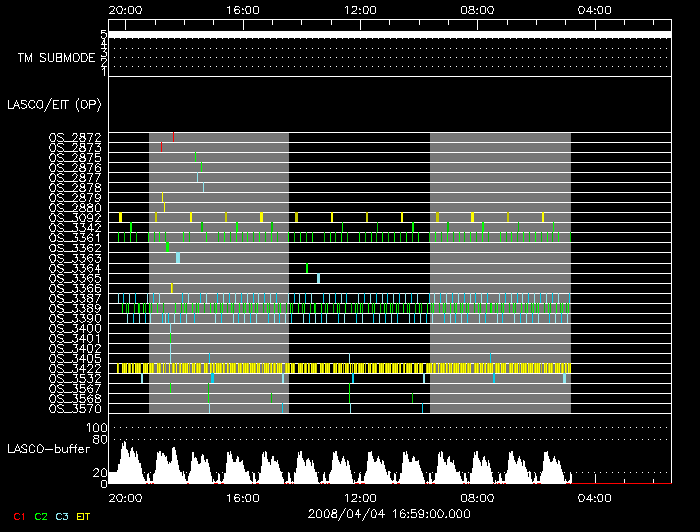Click the OS_3532 row label
Image resolution: width=700 pixels, height=532 pixels.
pos(75,379)
